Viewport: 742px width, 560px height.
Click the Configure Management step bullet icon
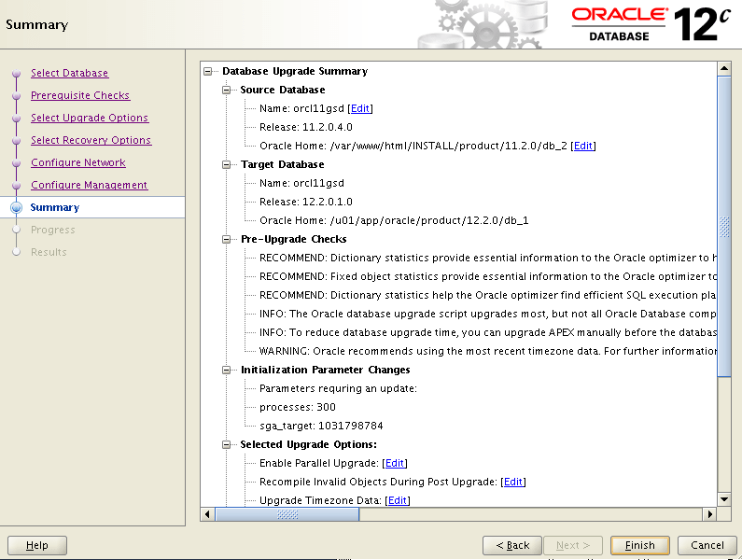(17, 186)
